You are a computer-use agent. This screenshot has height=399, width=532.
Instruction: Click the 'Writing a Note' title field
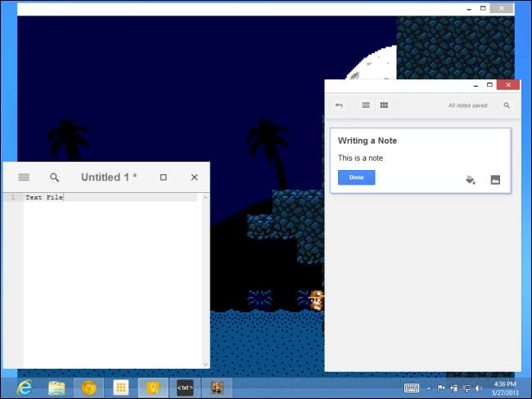coord(368,141)
